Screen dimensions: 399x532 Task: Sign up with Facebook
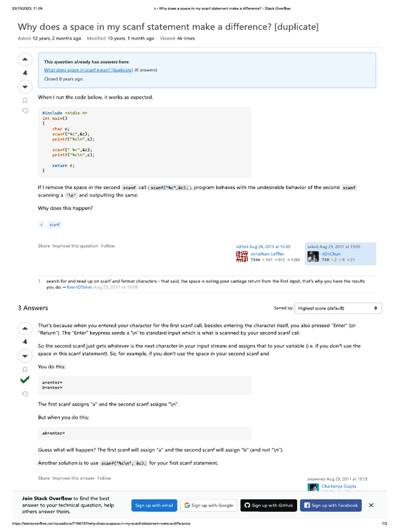coord(330,505)
